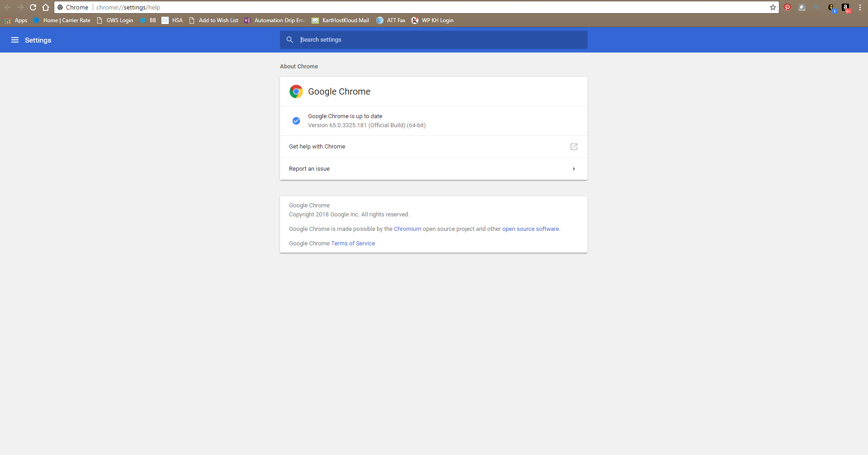Open the Settings hamburger menu
Image resolution: width=868 pixels, height=455 pixels.
(x=15, y=40)
